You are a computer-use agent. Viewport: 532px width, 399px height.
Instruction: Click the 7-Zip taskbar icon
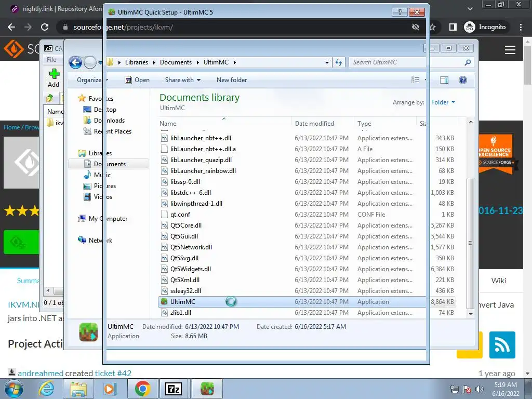(174, 389)
